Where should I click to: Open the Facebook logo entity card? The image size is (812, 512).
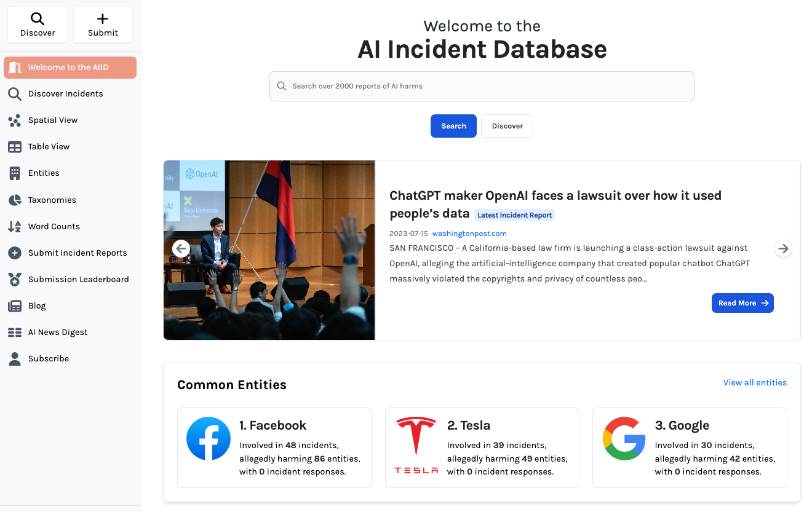pos(209,438)
